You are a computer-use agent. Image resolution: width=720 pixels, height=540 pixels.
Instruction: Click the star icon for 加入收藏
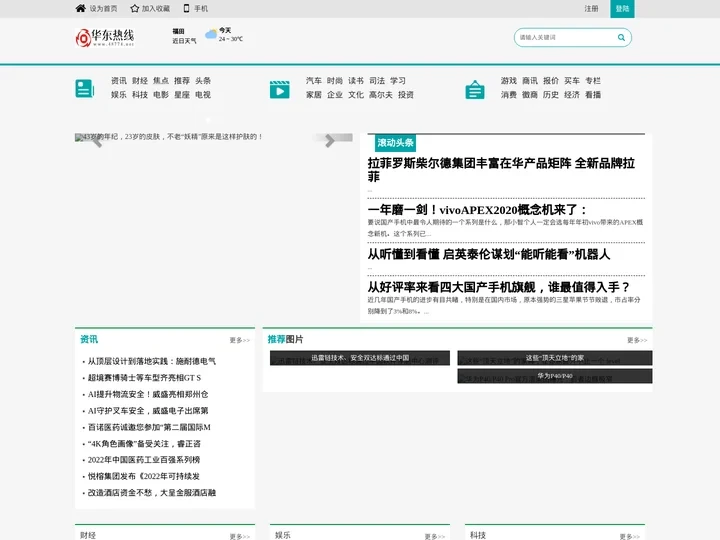135,8
